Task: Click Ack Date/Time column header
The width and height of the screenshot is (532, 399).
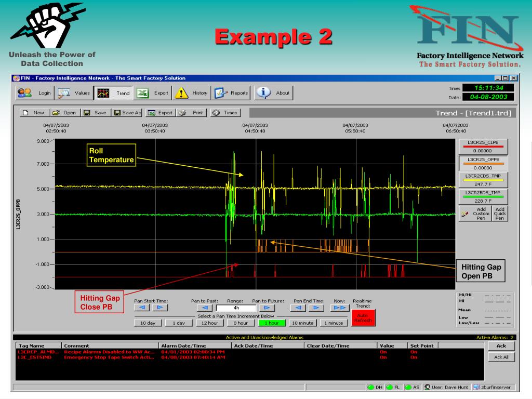Action: (268, 345)
